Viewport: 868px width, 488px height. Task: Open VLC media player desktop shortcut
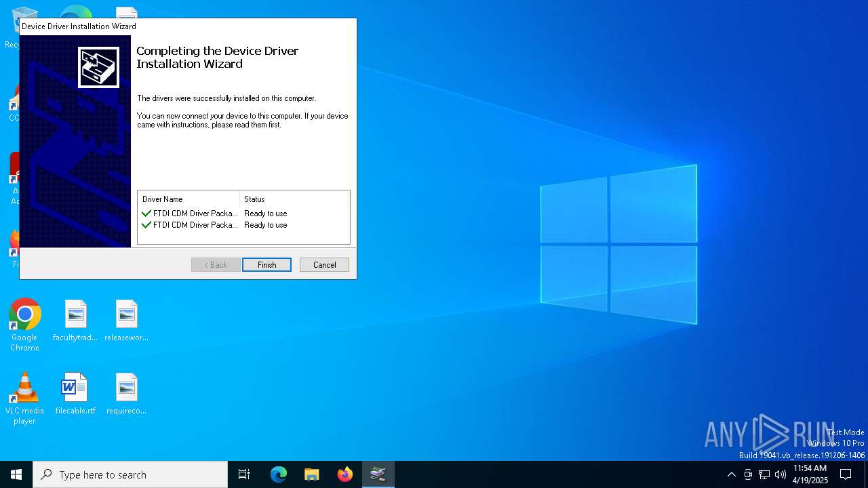24,399
